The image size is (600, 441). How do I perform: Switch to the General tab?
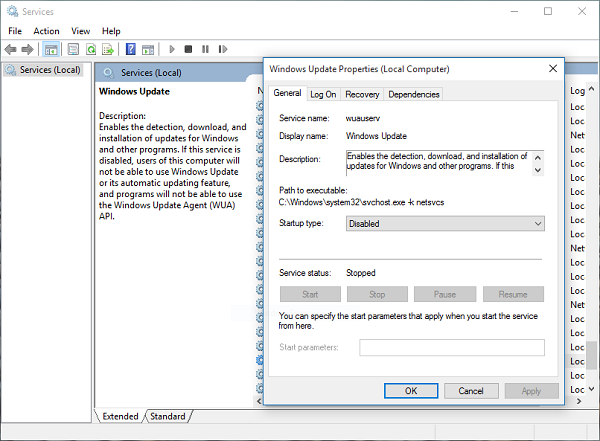click(287, 93)
